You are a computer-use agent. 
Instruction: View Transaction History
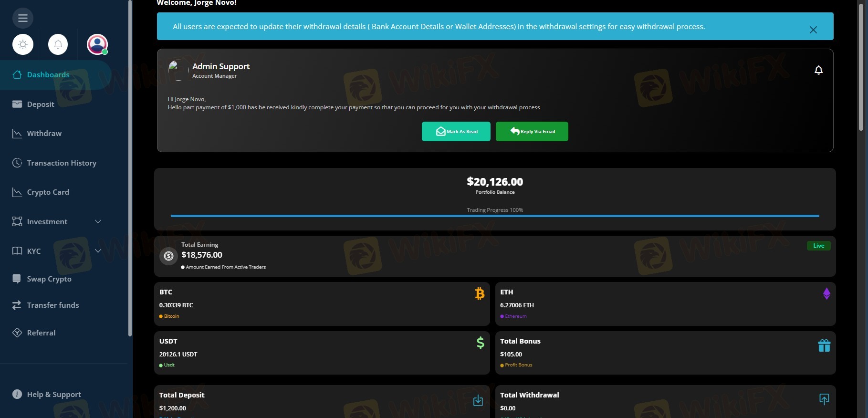pos(62,163)
